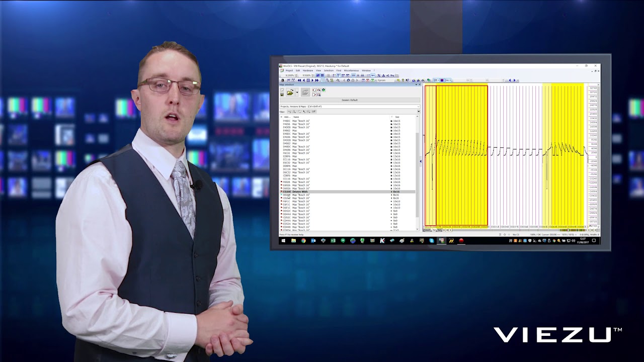Click the red circle icon in the taskbar

point(461,240)
